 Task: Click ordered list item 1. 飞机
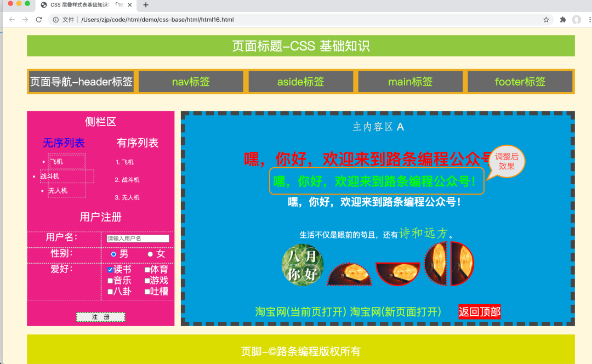coord(124,162)
